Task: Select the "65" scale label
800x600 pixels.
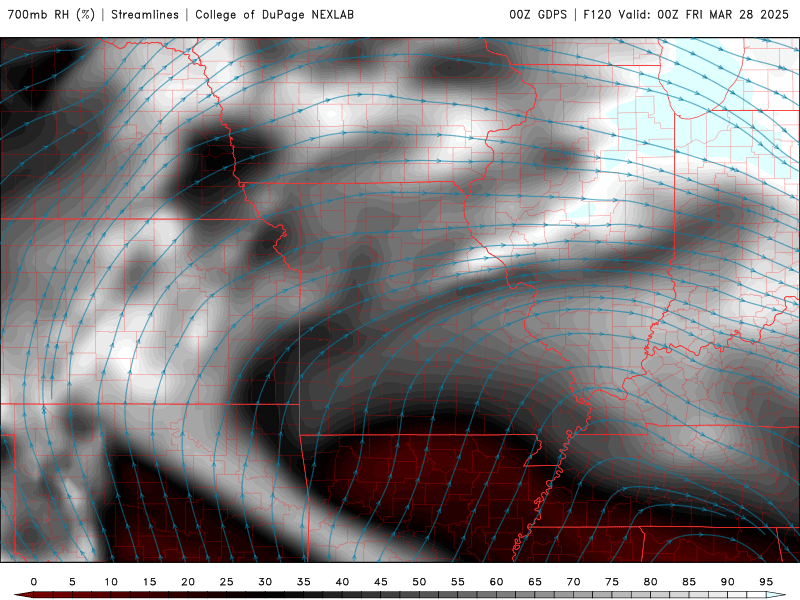Action: point(535,582)
